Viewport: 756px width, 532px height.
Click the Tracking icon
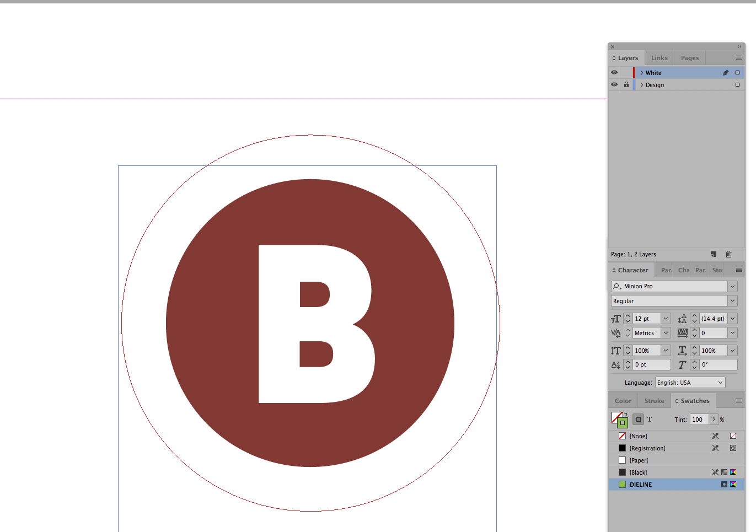click(x=683, y=333)
